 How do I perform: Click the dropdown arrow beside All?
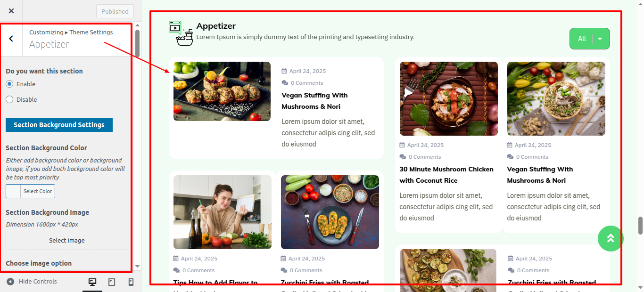coord(600,39)
